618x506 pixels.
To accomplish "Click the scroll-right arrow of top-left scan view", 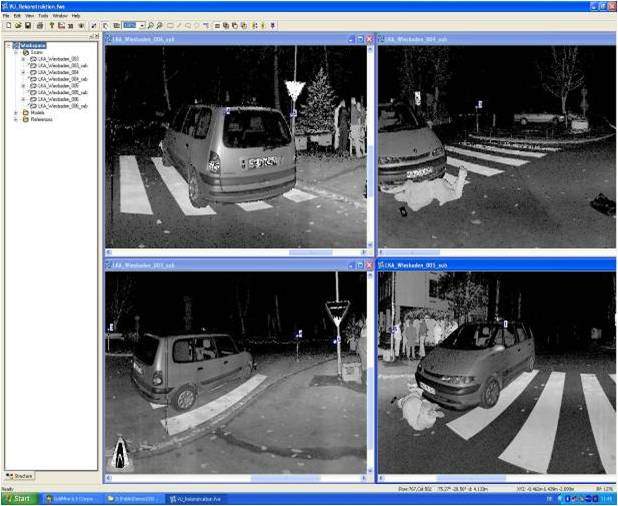I will tap(363, 252).
